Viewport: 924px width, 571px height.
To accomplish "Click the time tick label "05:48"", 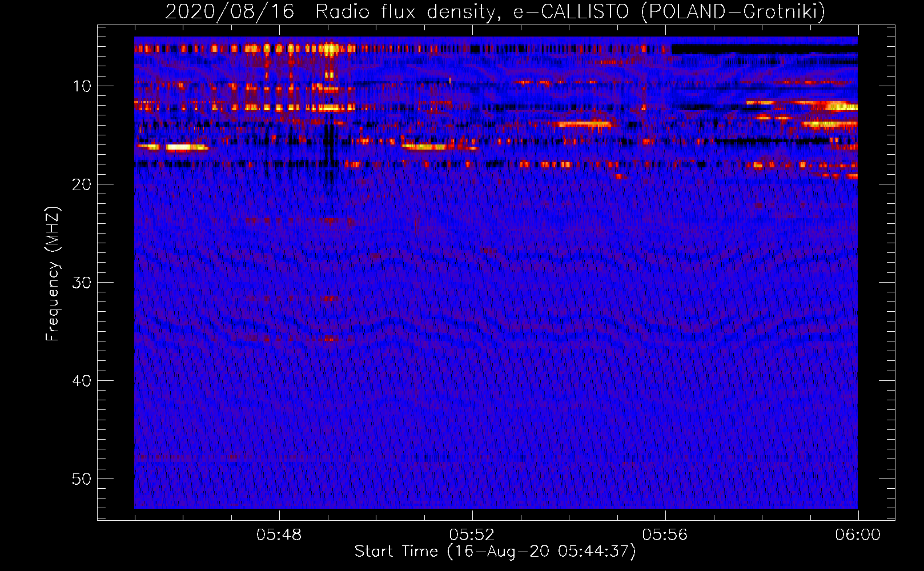I will pos(279,535).
